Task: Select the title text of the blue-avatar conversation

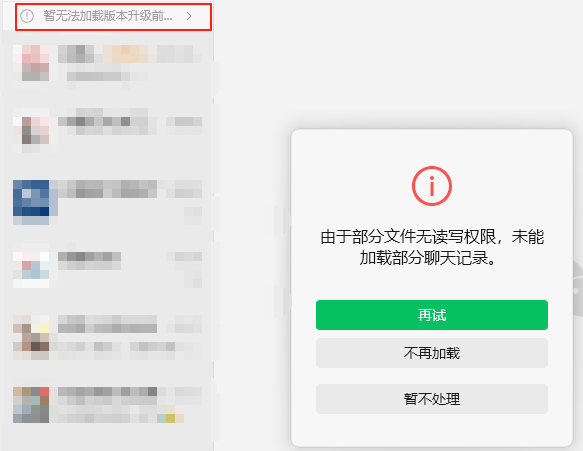Action: 107,189
